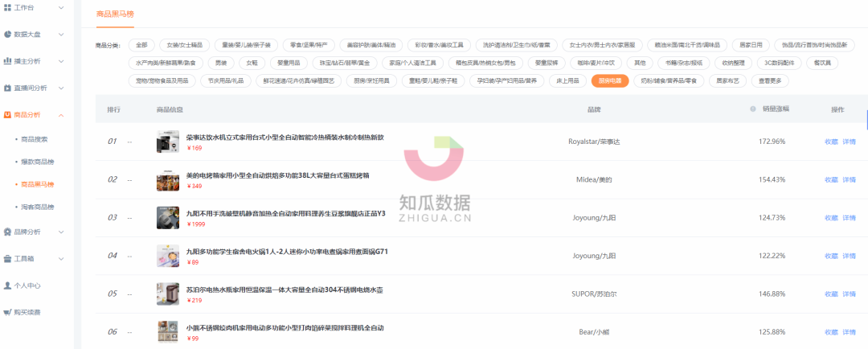868x349 pixels.
Task: Click 收藏 for the 九阳电火锅 G71 row
Action: click(x=831, y=256)
